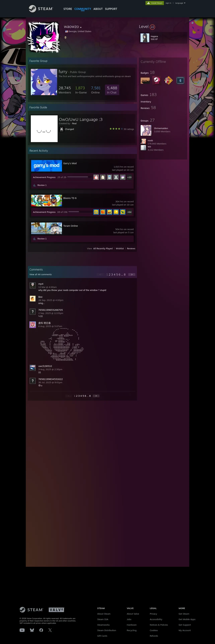215x644 pixels.
Task: Open the Toram Online game banner
Action: 46,228
